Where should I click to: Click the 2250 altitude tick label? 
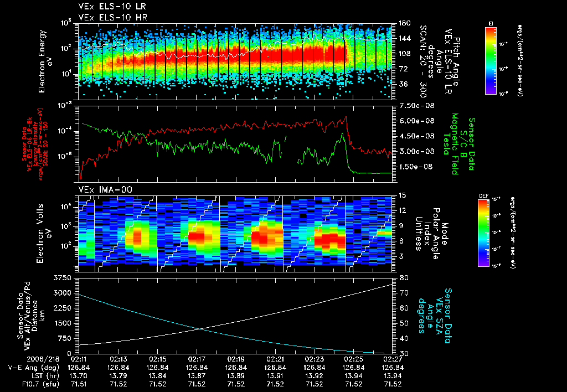[63, 308]
